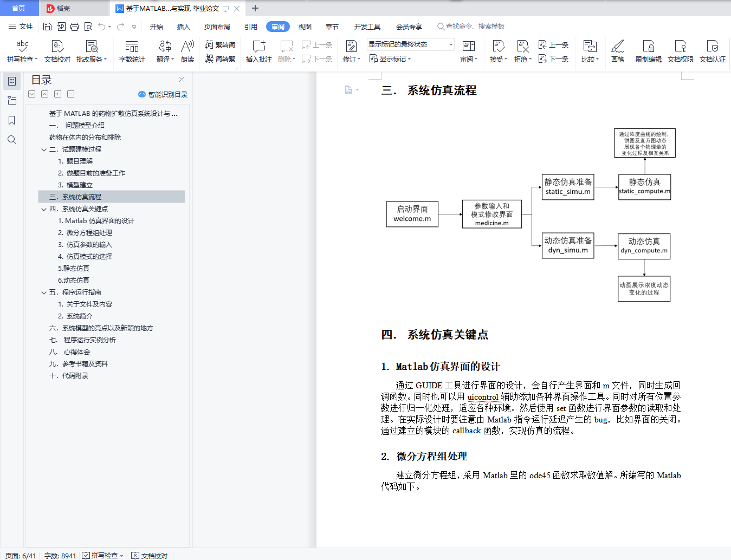This screenshot has height=560, width=731.
Task: Collapse the 四. 系统仿真关键点 outline node
Action: point(44,209)
